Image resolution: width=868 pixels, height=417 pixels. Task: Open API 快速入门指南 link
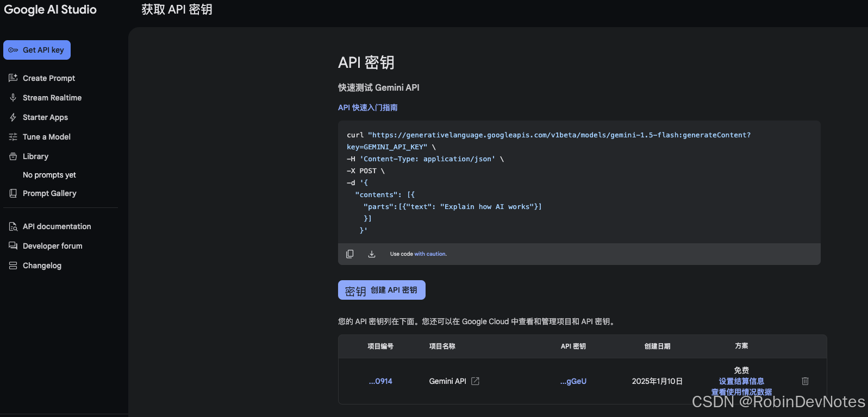tap(367, 108)
